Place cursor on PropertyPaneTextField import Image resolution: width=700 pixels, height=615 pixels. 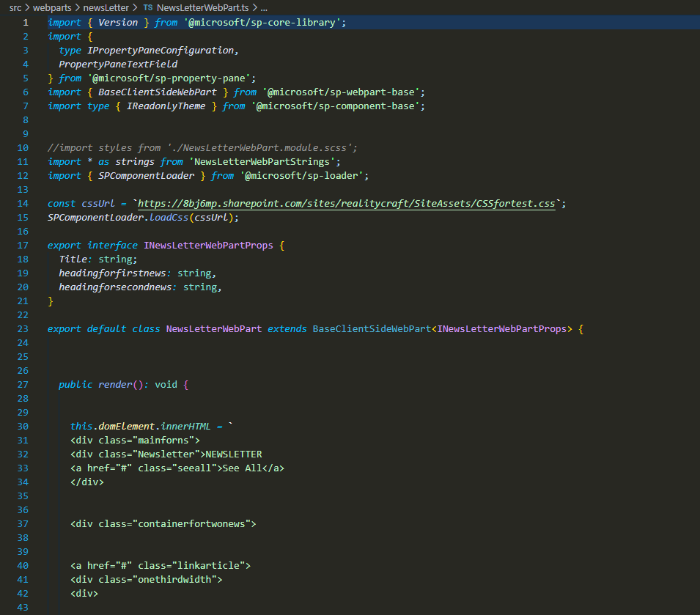118,65
